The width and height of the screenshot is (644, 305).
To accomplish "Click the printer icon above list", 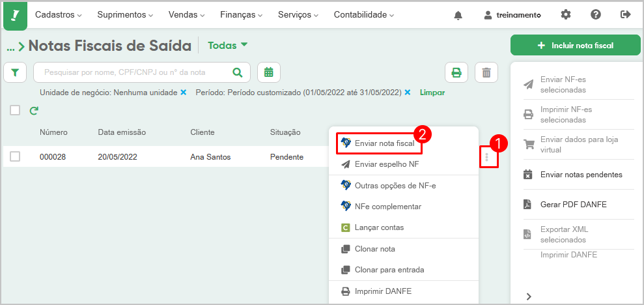I will [x=456, y=72].
